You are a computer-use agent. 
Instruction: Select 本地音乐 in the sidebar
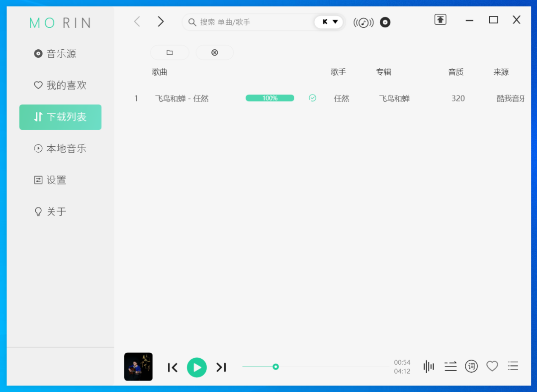point(60,148)
